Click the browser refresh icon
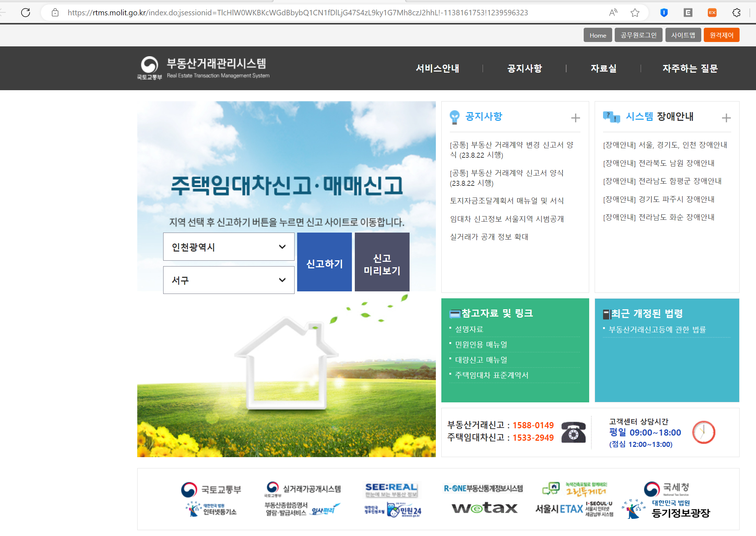756x536 pixels. coord(26,13)
